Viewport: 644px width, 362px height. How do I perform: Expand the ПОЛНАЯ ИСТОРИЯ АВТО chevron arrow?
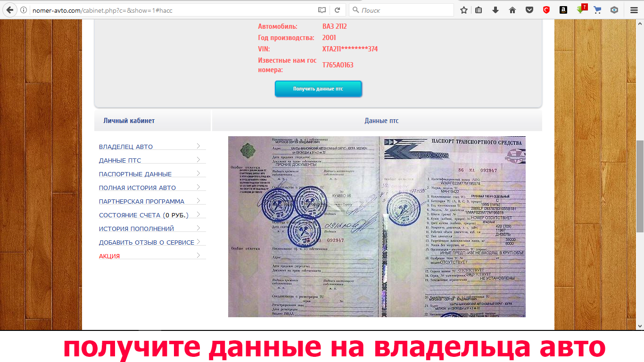tap(198, 187)
